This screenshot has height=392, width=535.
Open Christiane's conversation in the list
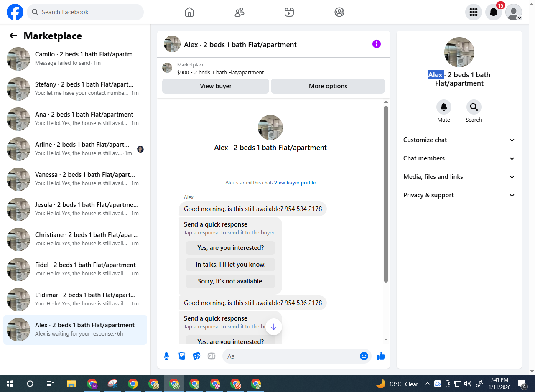point(75,239)
